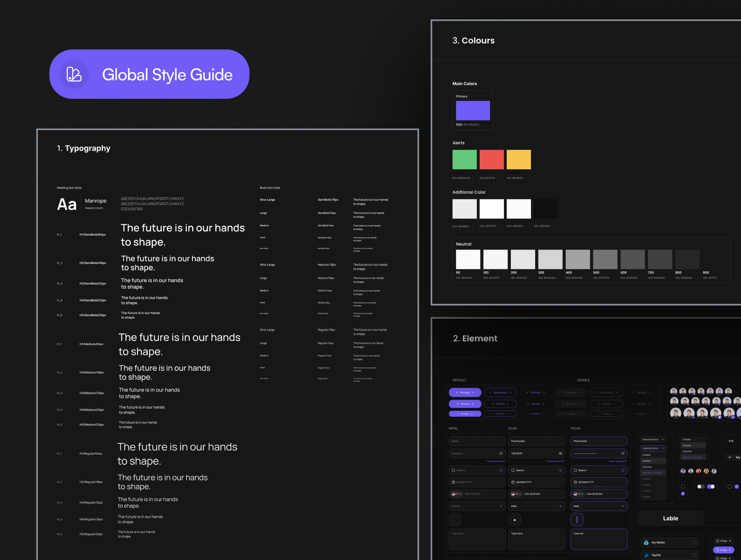Open the top Selected Option dropdown
The width and height of the screenshot is (741, 560).
(x=653, y=439)
